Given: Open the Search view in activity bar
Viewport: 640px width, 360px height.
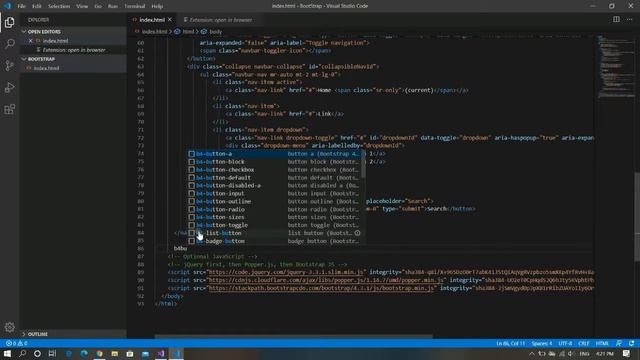Looking at the screenshot, I should (x=9, y=44).
